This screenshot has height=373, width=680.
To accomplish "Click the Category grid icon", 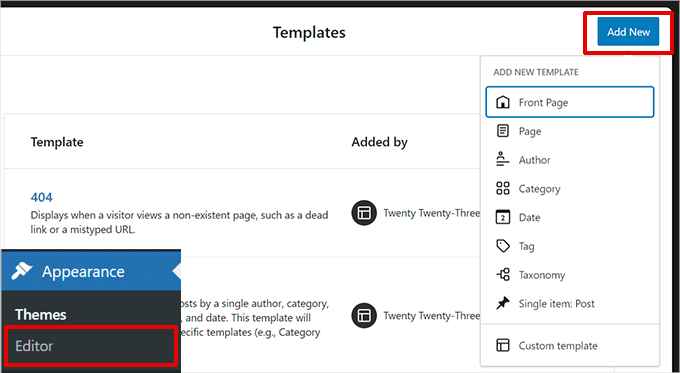I will point(503,188).
